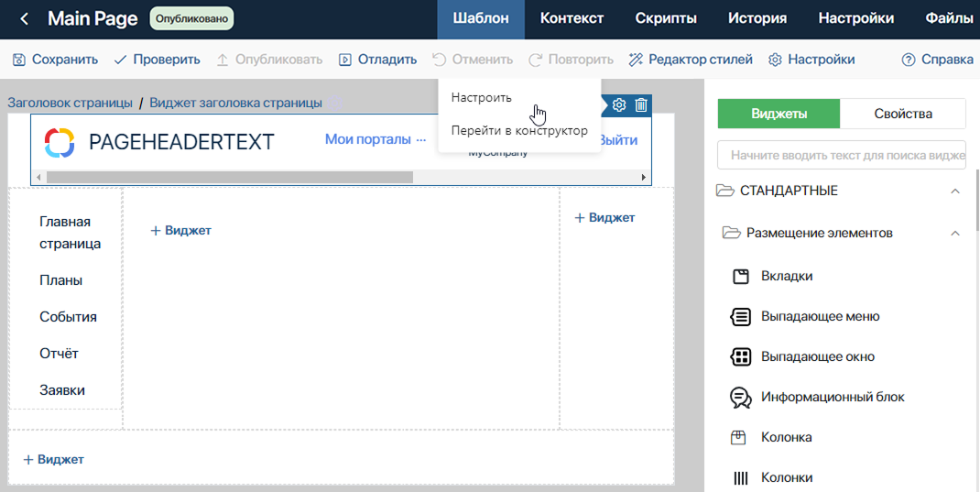Click the ellipsis after Мои порталы
980x492 pixels.
(420, 140)
